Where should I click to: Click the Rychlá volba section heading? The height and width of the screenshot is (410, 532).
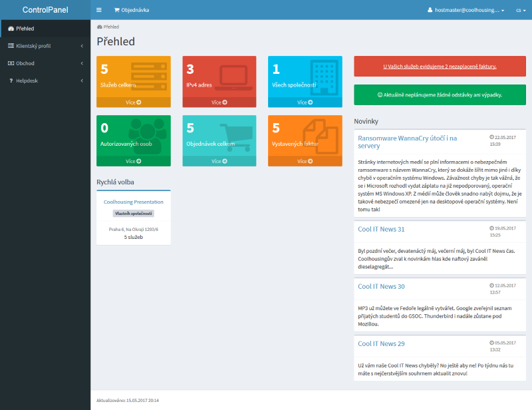[x=115, y=182]
